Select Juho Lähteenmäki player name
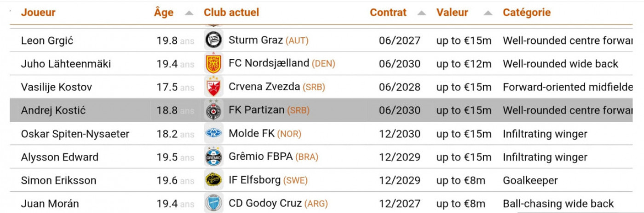Viewport: 644px width, 213px height. point(66,64)
